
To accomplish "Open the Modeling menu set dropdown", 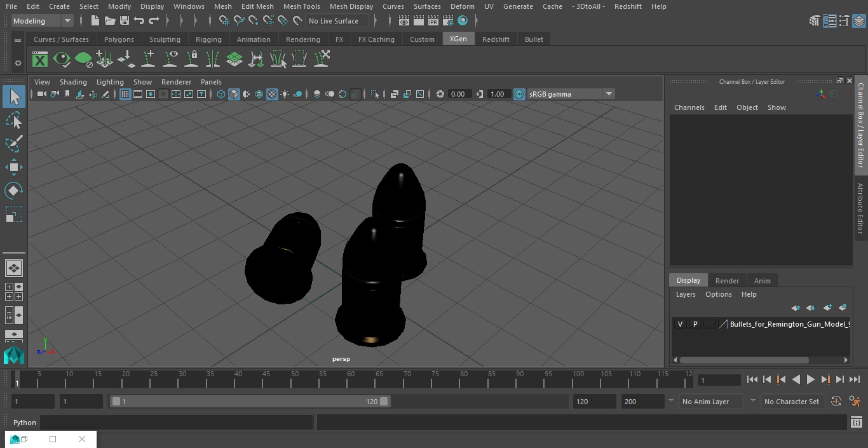I will 43,21.
